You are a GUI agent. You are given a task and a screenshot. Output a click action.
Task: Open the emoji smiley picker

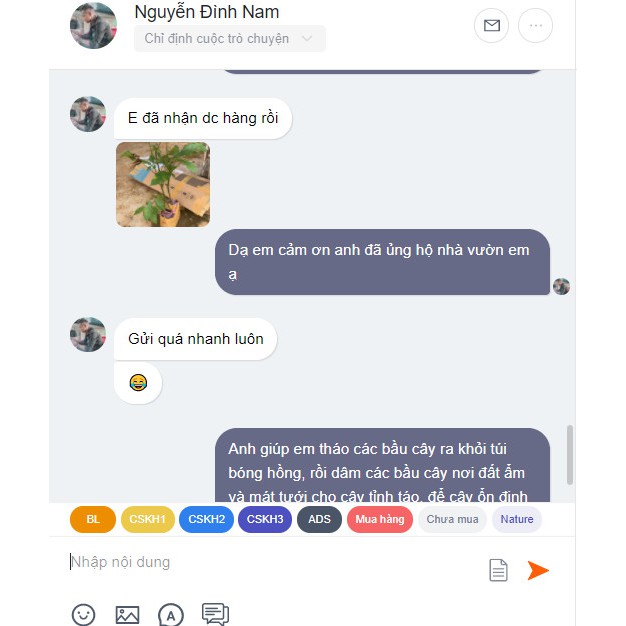(83, 615)
